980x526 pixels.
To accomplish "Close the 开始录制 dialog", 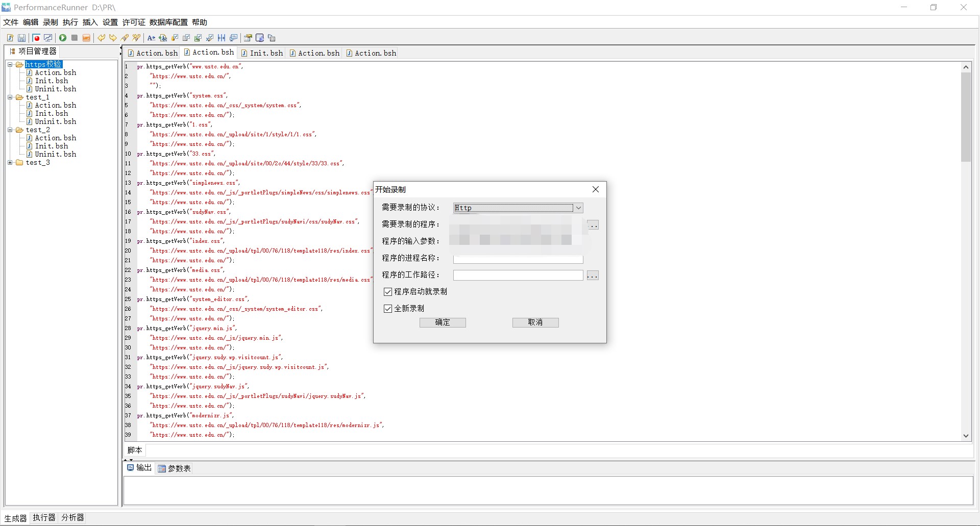I will point(596,189).
